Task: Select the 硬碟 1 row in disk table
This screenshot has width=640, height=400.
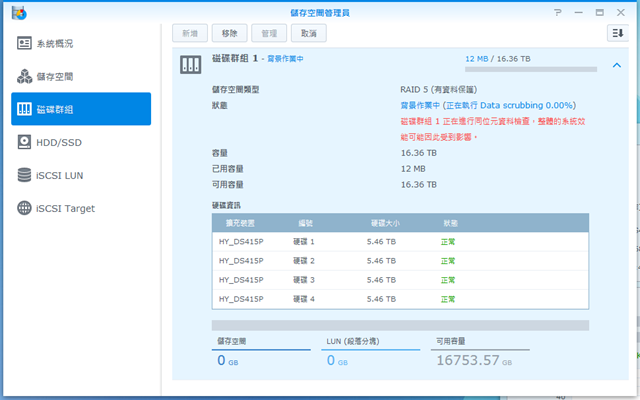Action: tap(399, 241)
